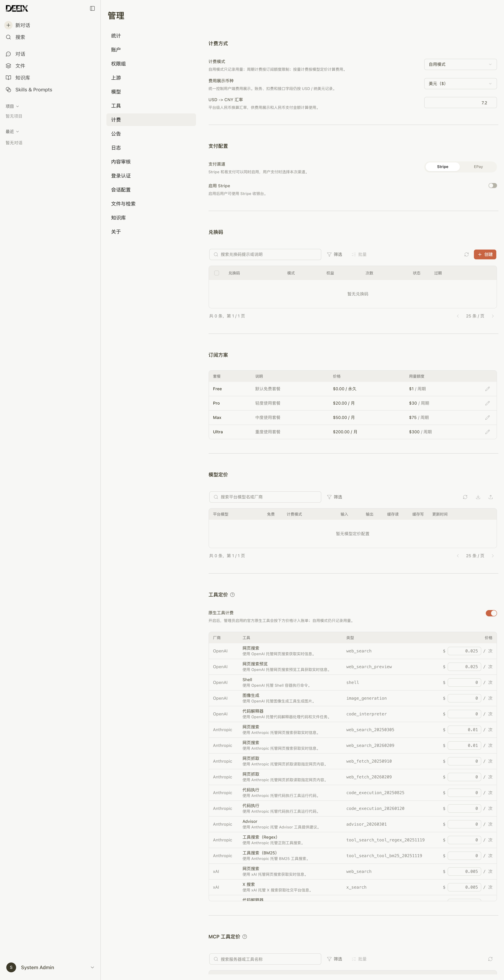Viewport: 504px width, 980px height.
Task: Collapse the 项目 section
Action: 12,106
